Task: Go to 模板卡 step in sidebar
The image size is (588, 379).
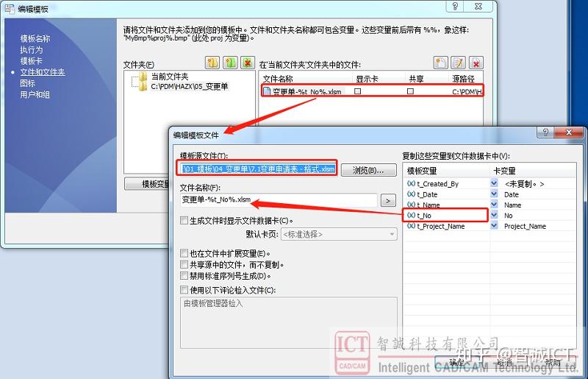Action: tap(31, 61)
